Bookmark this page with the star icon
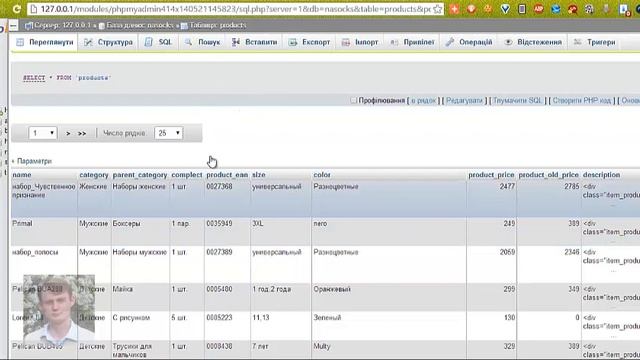Viewport: 640px width, 360px height. pos(438,9)
